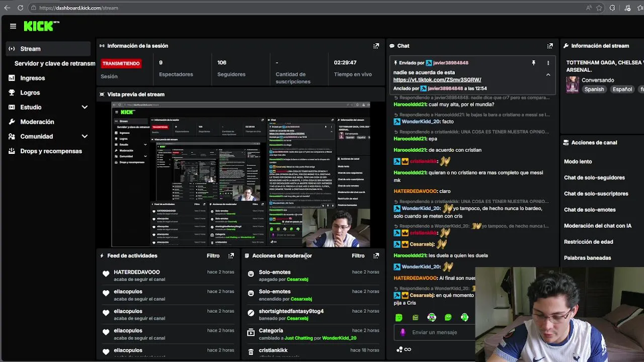Click the Conversando category thumbnail
This screenshot has width=644, height=362.
point(573,84)
